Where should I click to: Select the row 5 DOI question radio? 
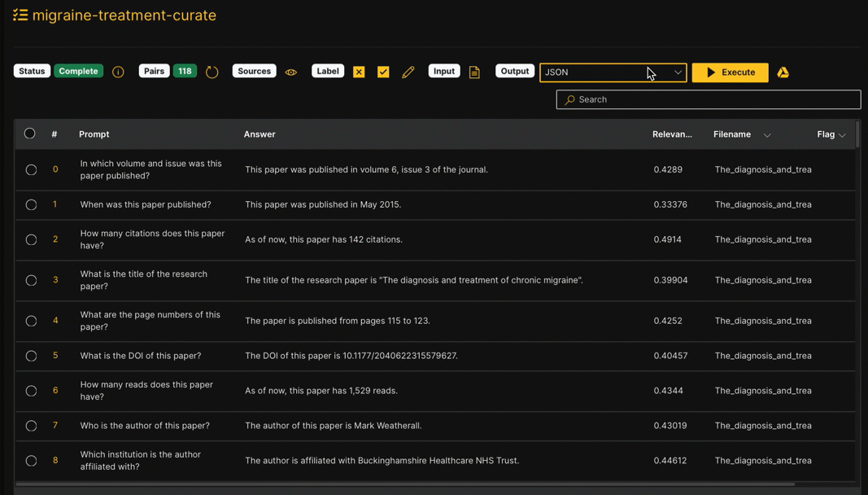pos(31,356)
